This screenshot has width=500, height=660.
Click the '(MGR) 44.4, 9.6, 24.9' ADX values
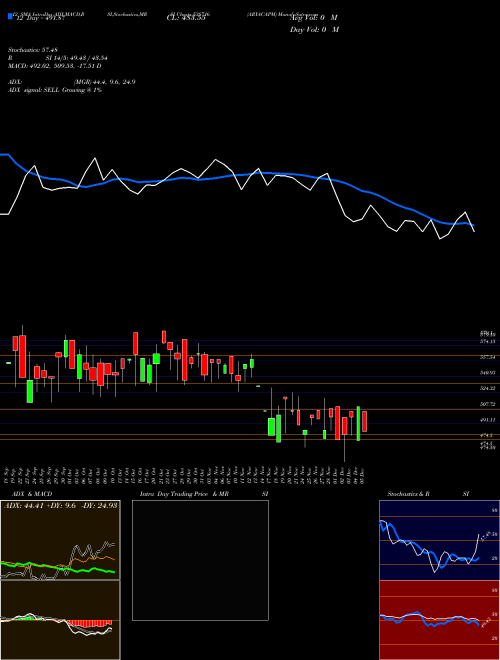[x=104, y=82]
